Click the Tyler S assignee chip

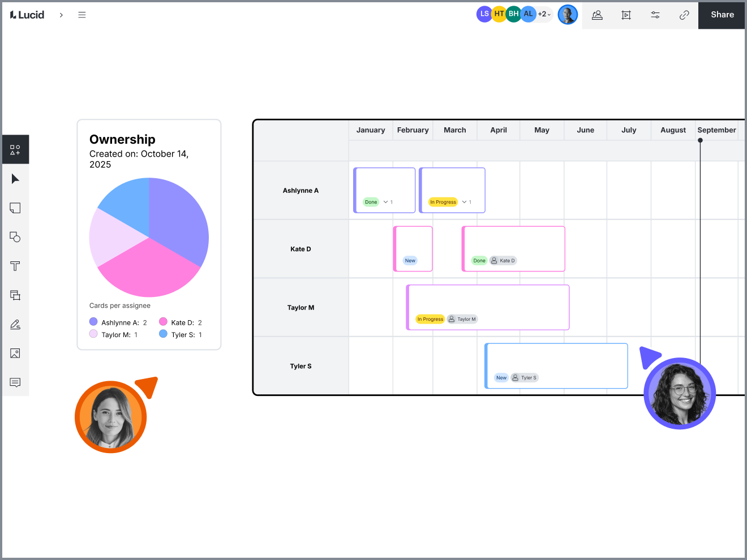525,378
